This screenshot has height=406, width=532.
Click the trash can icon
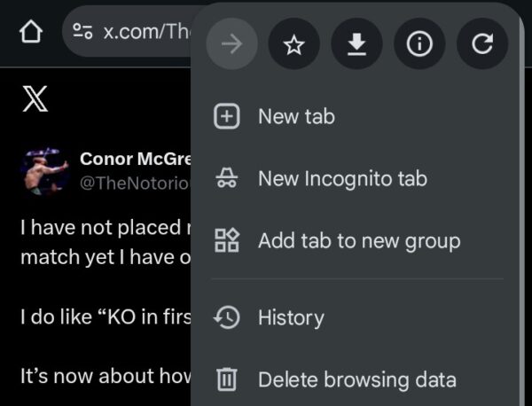[227, 380]
